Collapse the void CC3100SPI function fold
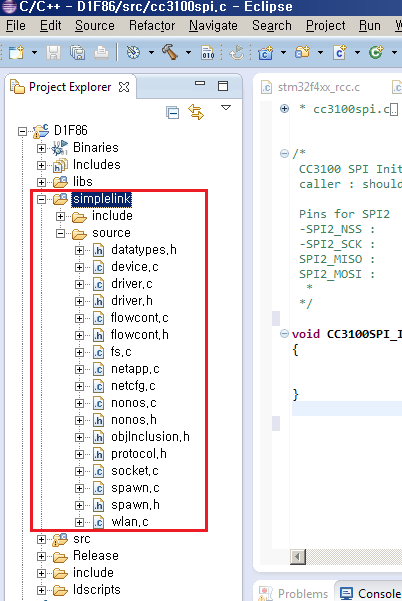Image resolution: width=402 pixels, height=601 pixels. pyautogui.click(x=284, y=333)
